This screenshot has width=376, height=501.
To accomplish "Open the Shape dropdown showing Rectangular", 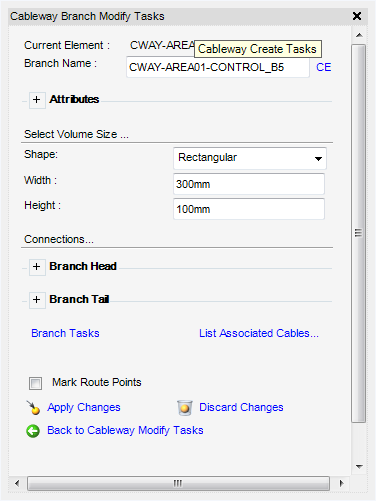I will tap(250, 158).
